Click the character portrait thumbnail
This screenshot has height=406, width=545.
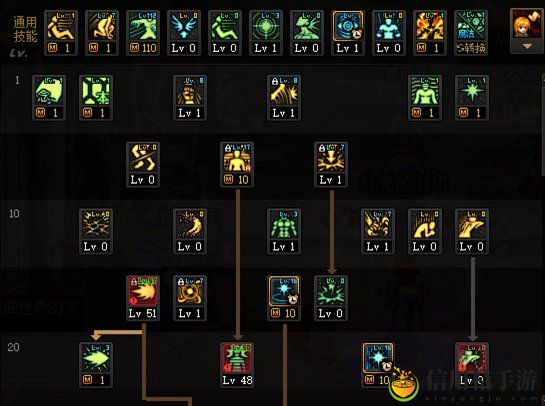tap(527, 24)
